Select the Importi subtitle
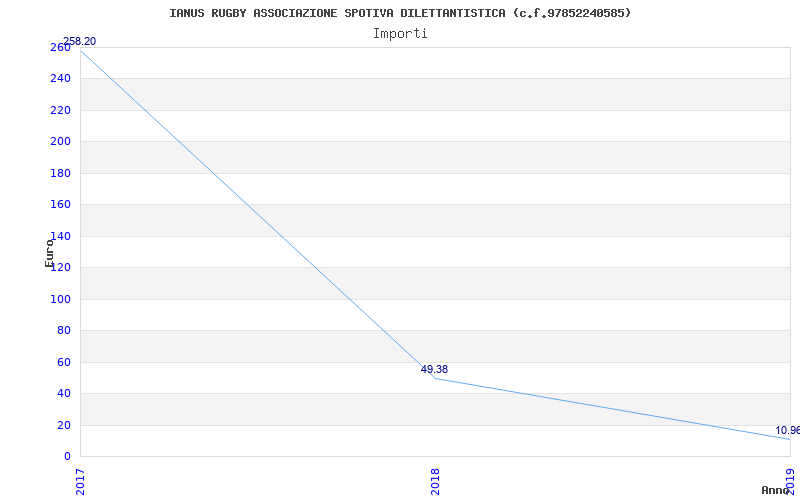This screenshot has height=500, width=800. click(400, 34)
